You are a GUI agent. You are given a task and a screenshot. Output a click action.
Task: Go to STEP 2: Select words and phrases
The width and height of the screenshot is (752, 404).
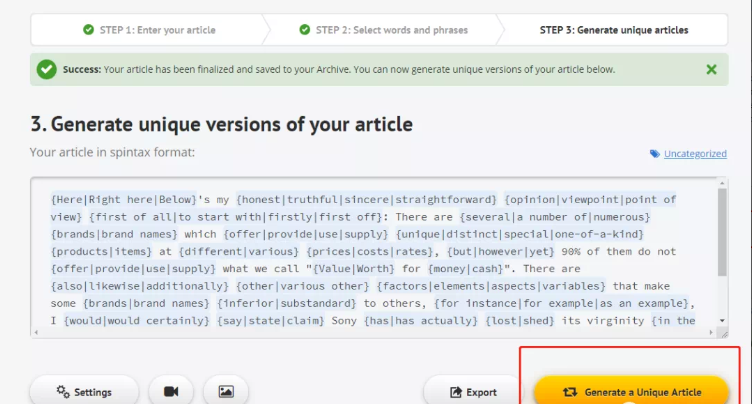pos(383,30)
